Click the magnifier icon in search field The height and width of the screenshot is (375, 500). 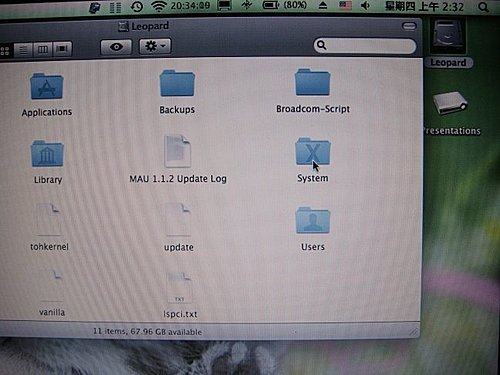click(321, 45)
